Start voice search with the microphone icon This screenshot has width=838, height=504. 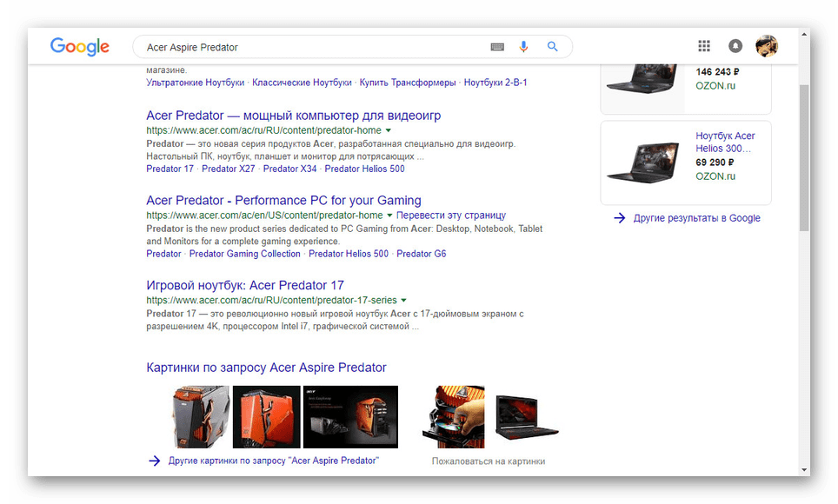click(x=523, y=47)
